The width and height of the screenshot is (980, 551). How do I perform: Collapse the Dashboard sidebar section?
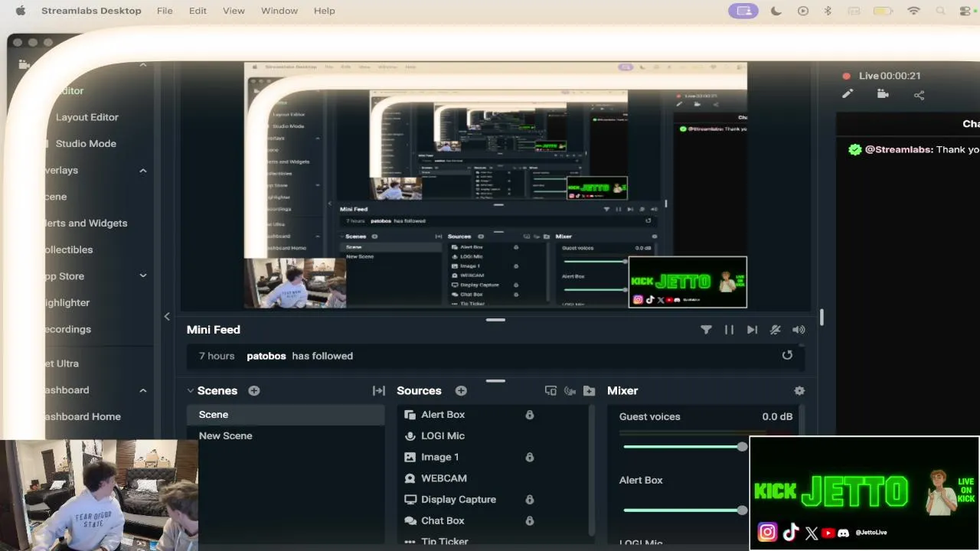pos(143,390)
